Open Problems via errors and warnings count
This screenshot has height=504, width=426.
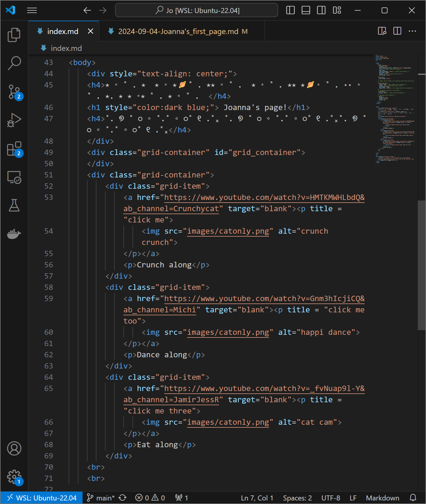pyautogui.click(x=150, y=498)
